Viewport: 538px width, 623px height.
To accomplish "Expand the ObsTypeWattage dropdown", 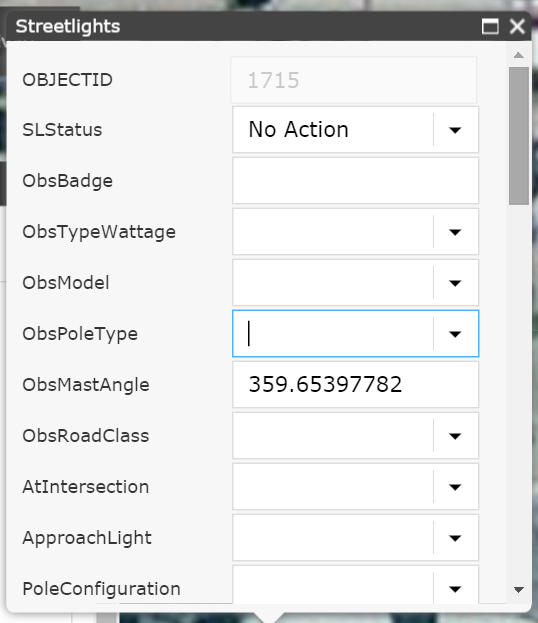I will (455, 232).
